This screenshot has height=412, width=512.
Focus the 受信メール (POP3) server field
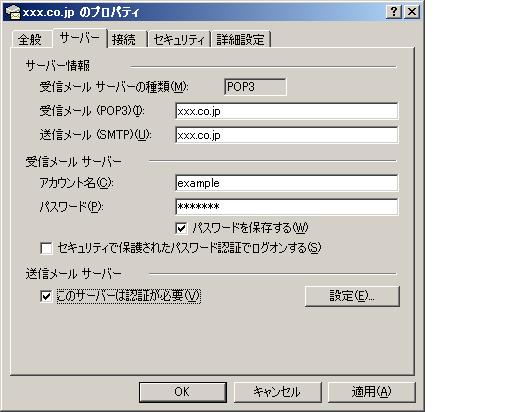click(x=287, y=111)
